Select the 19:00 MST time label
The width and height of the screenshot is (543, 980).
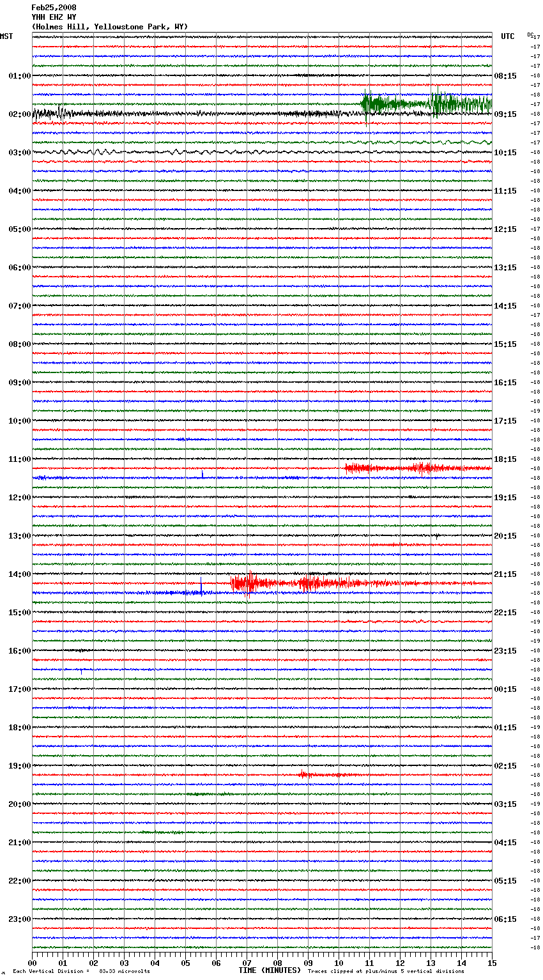pyautogui.click(x=20, y=766)
